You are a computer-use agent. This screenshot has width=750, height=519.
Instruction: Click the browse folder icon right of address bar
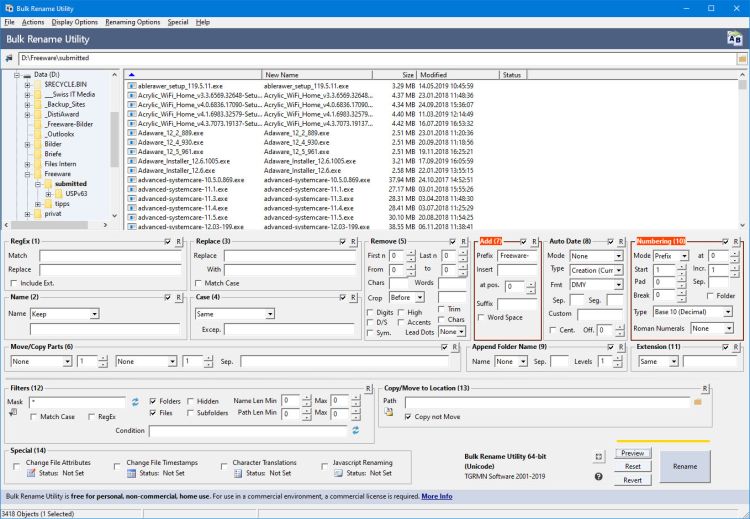tap(742, 59)
